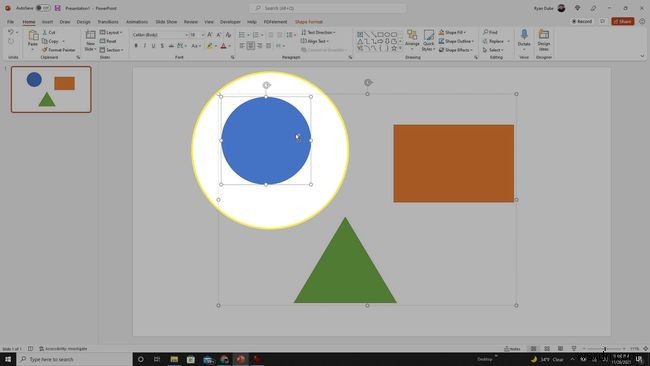Click the Undo icon
This screenshot has height=366, width=650.
(11, 32)
